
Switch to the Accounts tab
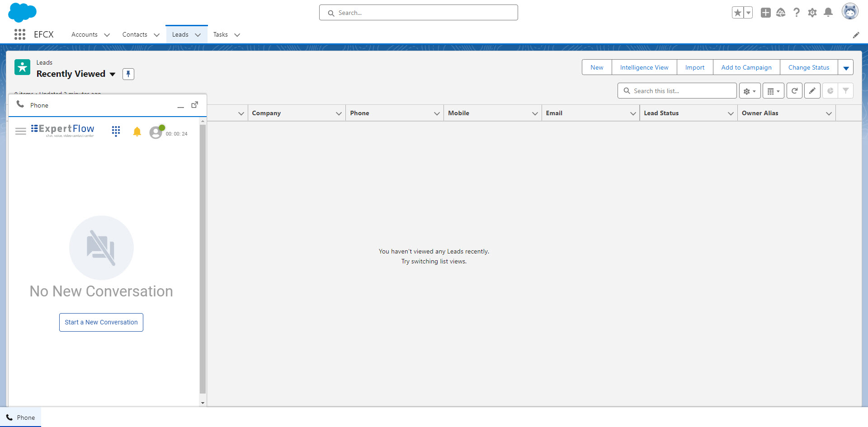click(x=85, y=34)
